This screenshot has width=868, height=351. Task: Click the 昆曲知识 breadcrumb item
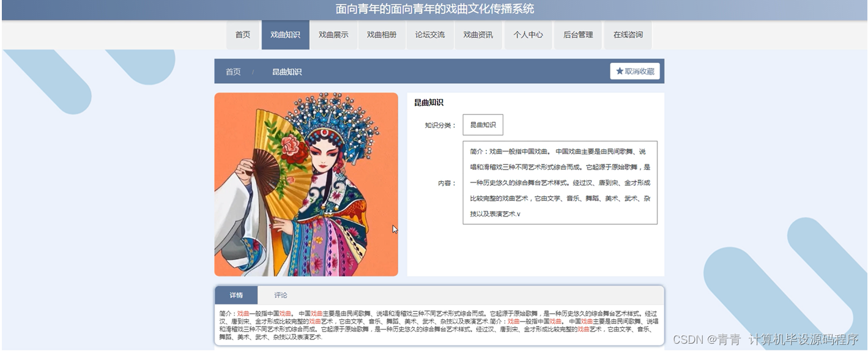[287, 72]
